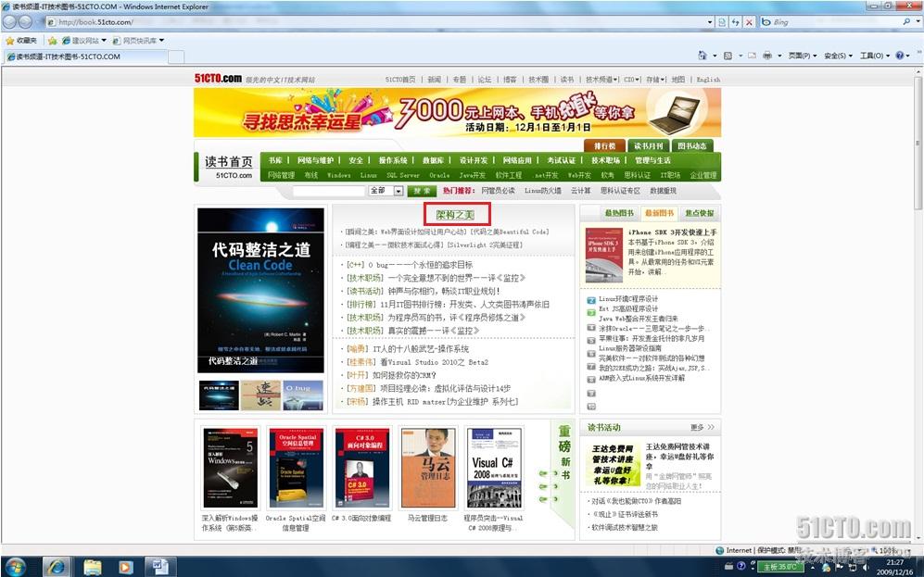924x577 pixels.
Task: Switch to Word document on taskbar
Action: (x=160, y=567)
